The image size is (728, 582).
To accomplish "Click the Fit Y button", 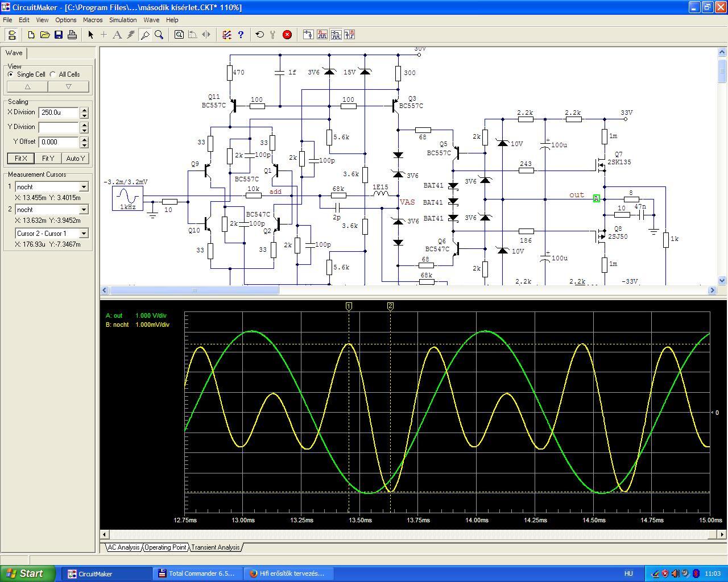I will 48,159.
